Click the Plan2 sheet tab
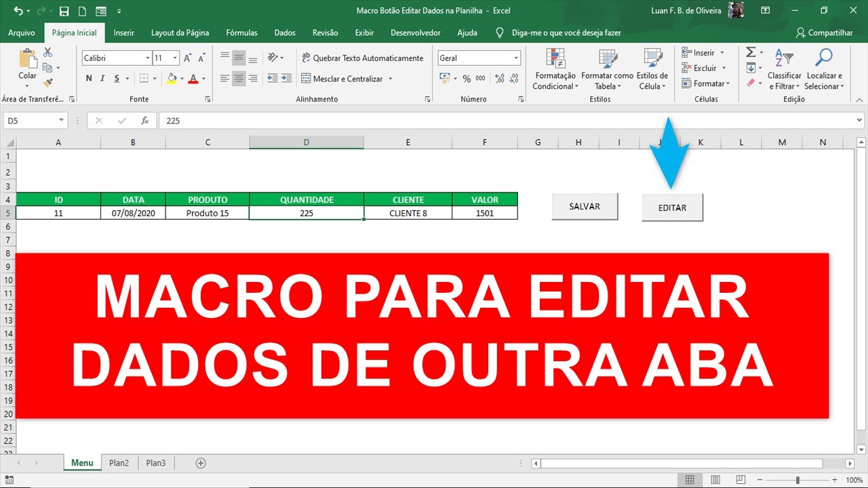 pos(119,463)
